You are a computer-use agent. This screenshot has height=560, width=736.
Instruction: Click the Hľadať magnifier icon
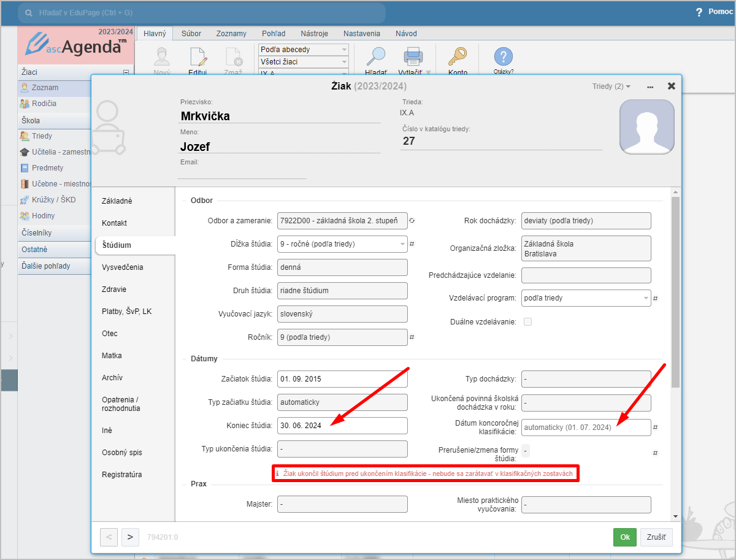375,56
